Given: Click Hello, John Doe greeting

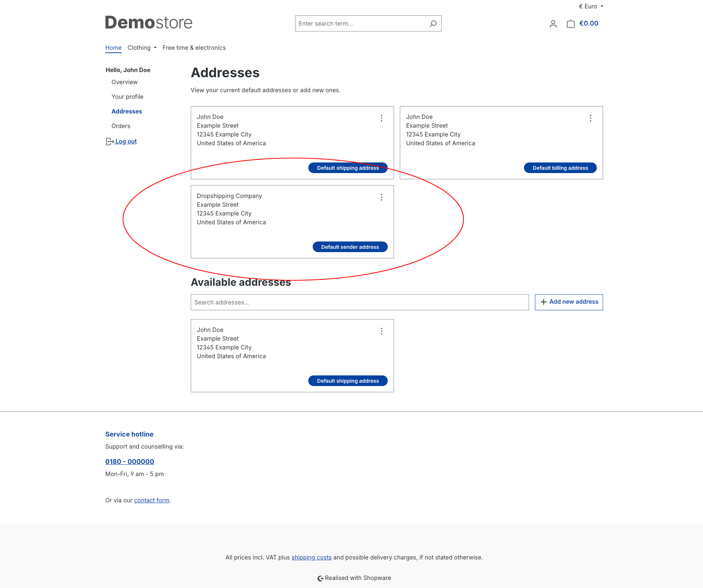Looking at the screenshot, I should 128,70.
